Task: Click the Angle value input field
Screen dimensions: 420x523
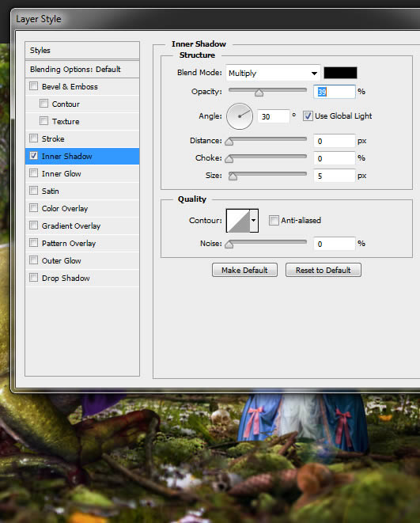Action: click(274, 116)
